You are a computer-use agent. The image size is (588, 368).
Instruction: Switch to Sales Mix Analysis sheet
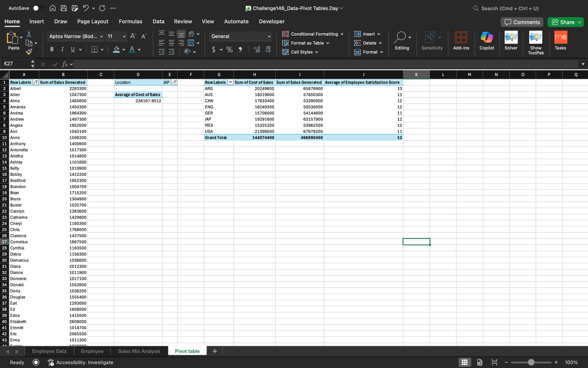(139, 351)
